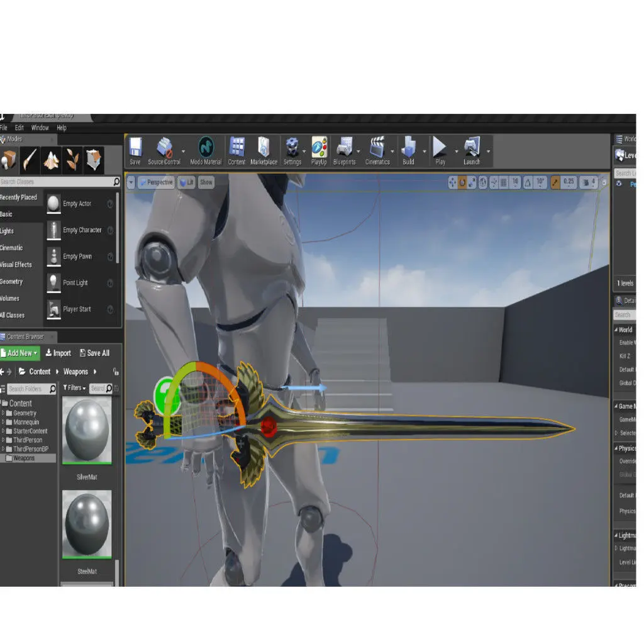Select Foliage mode leaf icon
Image resolution: width=644 pixels, height=644 pixels.
pyautogui.click(x=72, y=159)
